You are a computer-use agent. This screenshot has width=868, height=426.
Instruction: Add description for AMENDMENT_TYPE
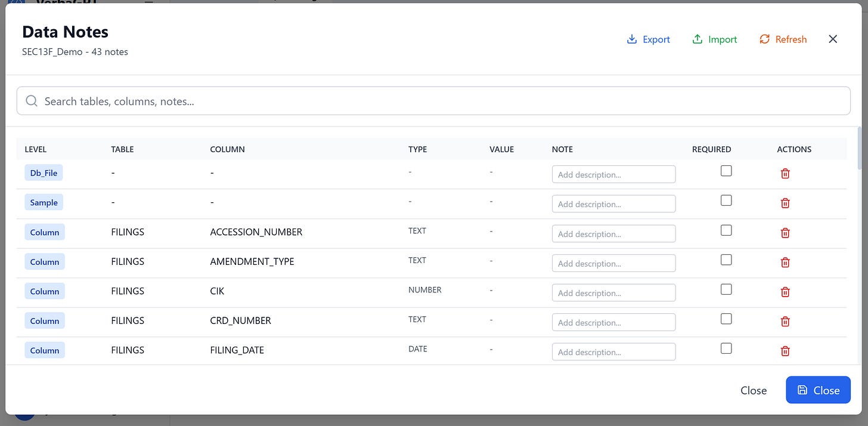(x=613, y=263)
